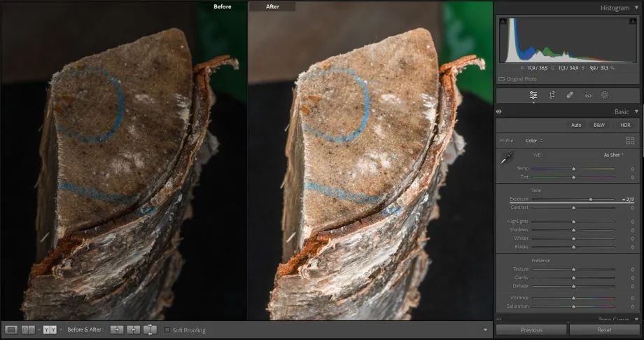Open before/after view options dropdown arrow
Image resolution: width=644 pixels, height=340 pixels.
[60, 329]
